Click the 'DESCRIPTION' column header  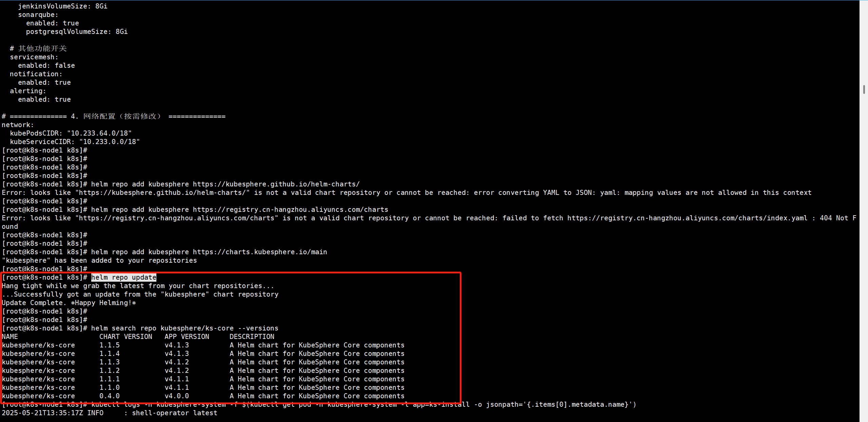pyautogui.click(x=252, y=337)
